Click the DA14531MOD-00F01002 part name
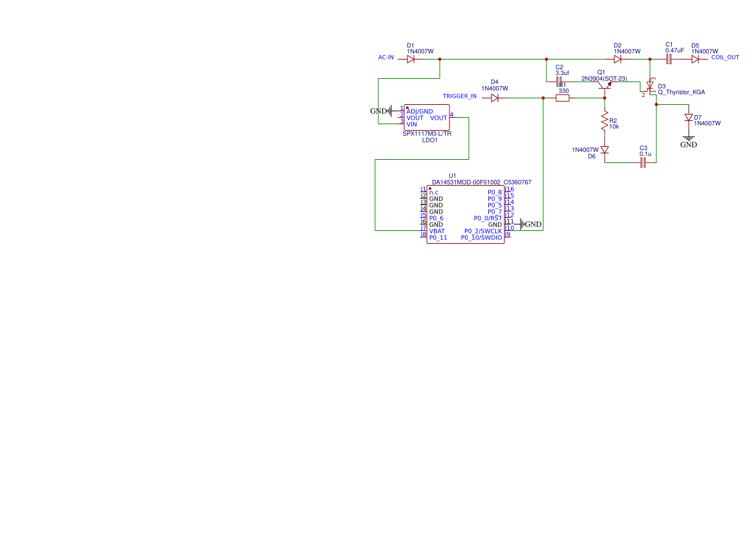The width and height of the screenshot is (756, 535). [466, 182]
